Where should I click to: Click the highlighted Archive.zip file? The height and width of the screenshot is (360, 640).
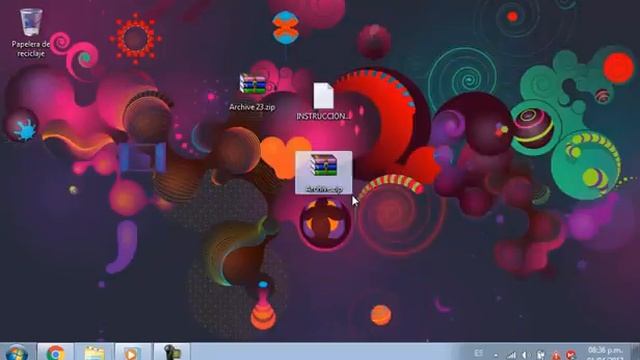pos(324,173)
